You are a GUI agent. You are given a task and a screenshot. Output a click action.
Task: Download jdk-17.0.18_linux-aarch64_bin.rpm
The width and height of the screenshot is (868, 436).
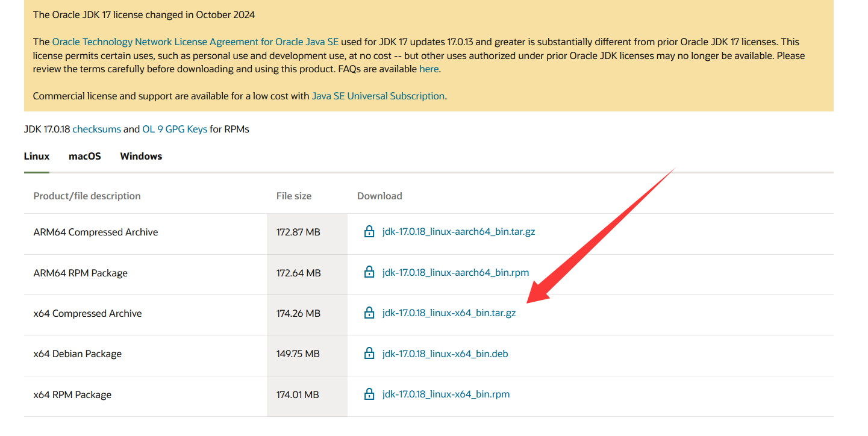coord(455,273)
